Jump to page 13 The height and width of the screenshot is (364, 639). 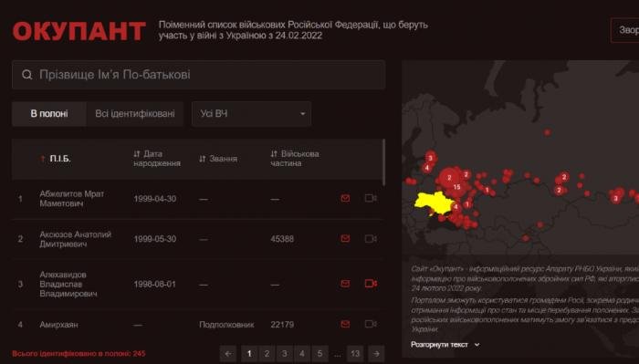tap(355, 353)
